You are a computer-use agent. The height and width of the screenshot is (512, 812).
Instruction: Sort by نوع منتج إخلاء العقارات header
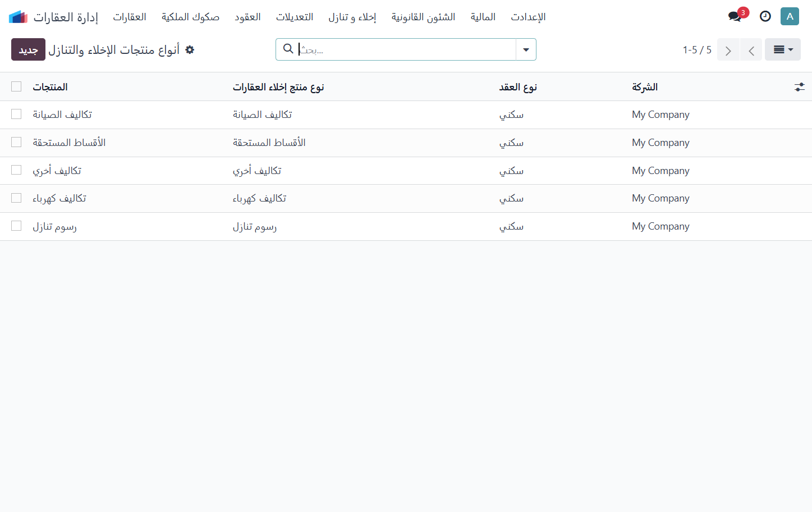point(278,87)
